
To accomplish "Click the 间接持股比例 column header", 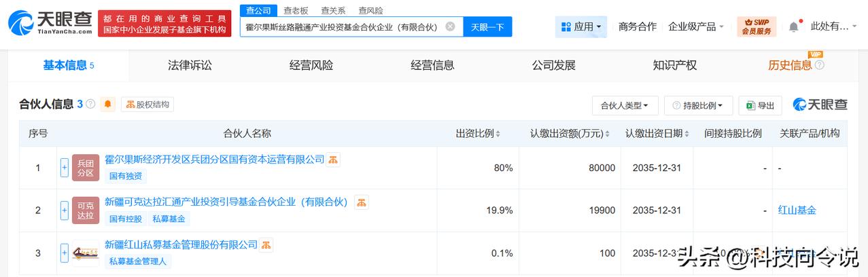I will [x=733, y=134].
